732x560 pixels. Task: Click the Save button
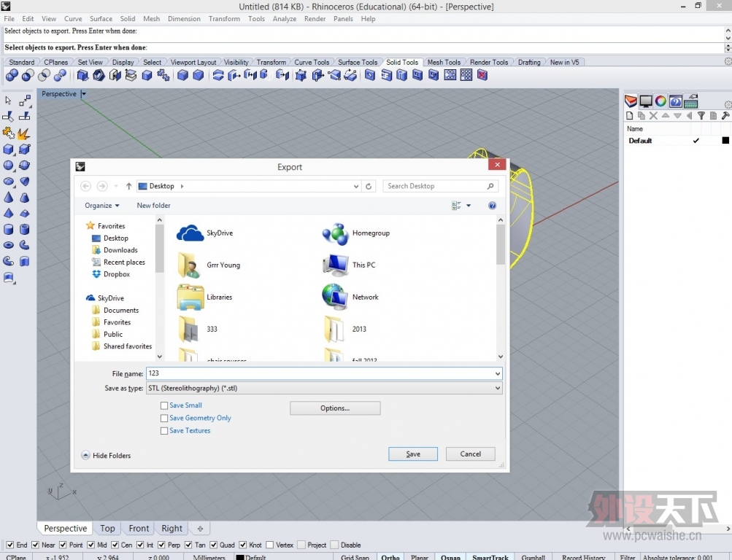413,454
